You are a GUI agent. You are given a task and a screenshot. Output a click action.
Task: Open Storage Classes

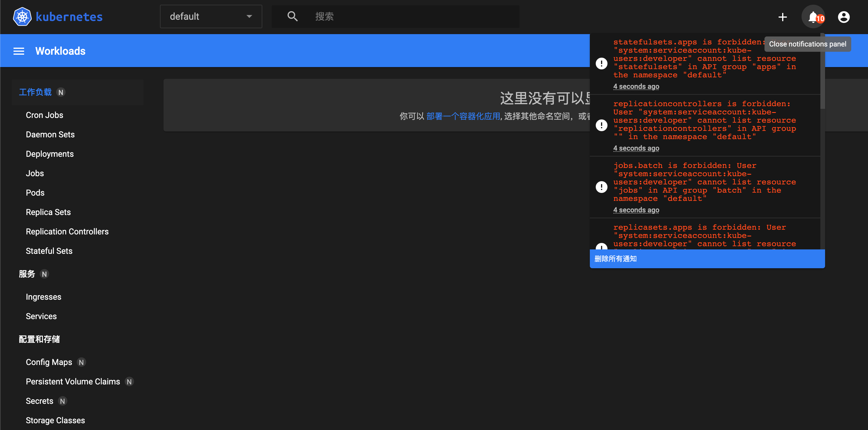coord(55,421)
